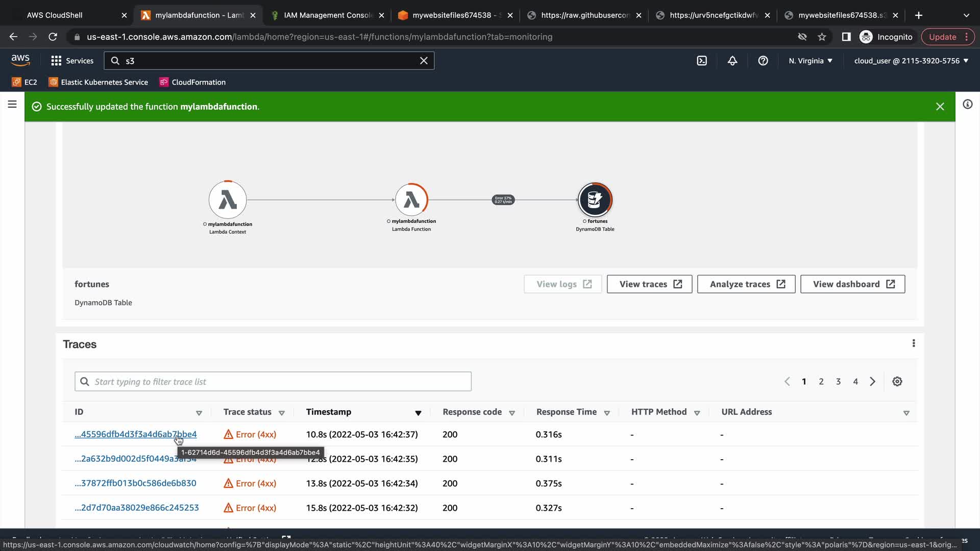Viewport: 980px width, 551px height.
Task: Expand the N. Virginia region dropdown
Action: point(811,61)
